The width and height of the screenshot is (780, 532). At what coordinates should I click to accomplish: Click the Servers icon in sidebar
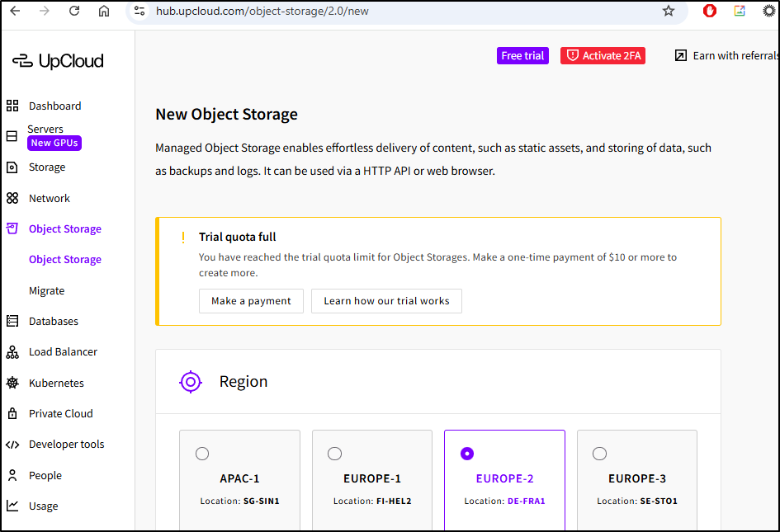tap(12, 136)
